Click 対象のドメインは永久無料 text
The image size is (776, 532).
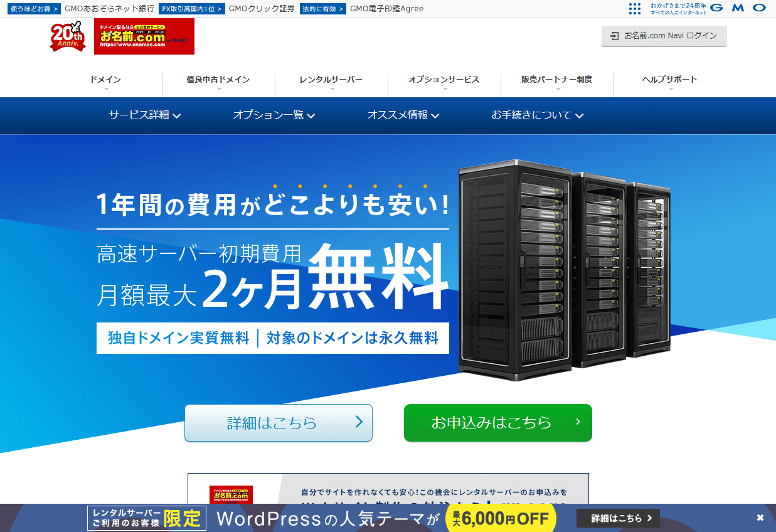tap(353, 338)
